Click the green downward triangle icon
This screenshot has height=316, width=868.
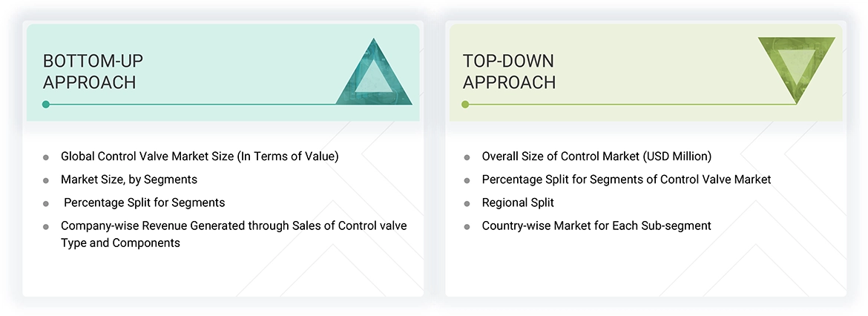(796, 68)
